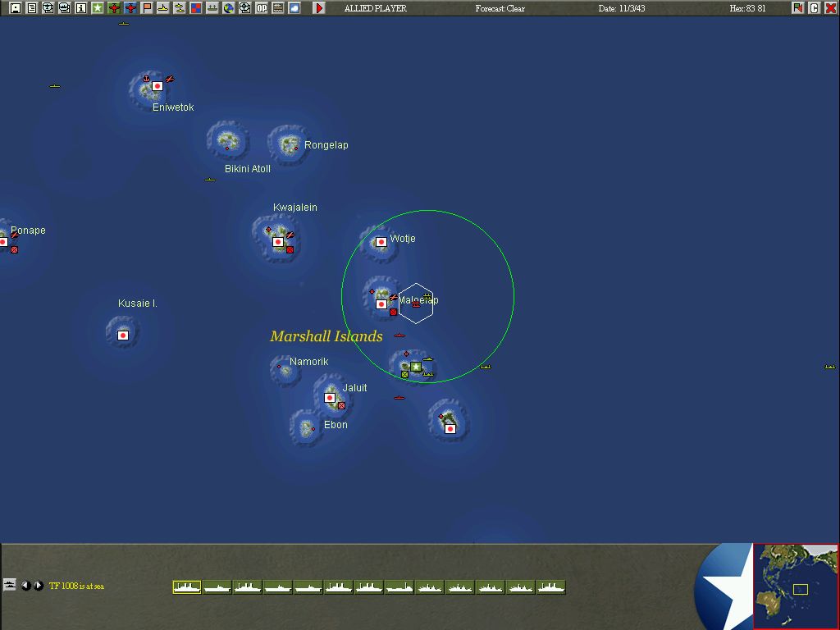Screen dimensions: 840x630
Task: Click the task force ship icon beside arrows
Action: click(x=10, y=584)
